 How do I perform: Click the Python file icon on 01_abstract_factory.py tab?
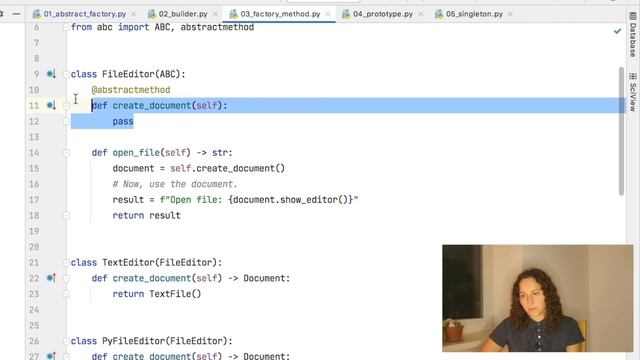(37, 14)
